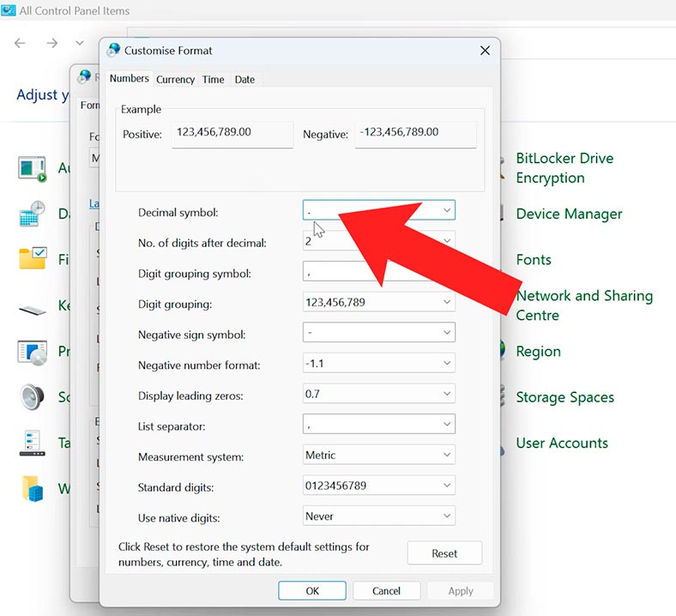Screen dimensions: 676x616
Task: Close the Customise Format dialog
Action: 485,51
